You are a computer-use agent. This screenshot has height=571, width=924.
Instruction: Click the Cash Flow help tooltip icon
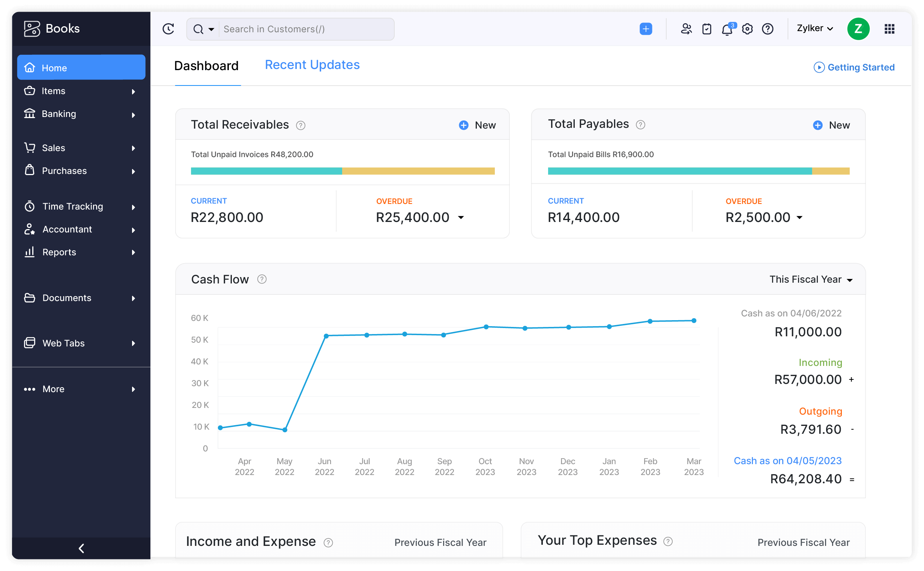click(261, 279)
